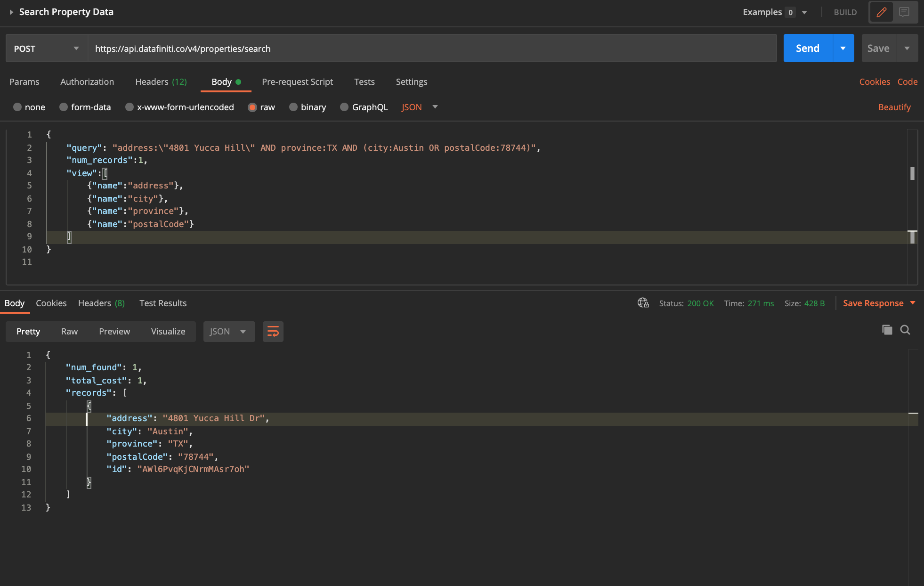This screenshot has height=586, width=924.
Task: Toggle the wrap lines icon
Action: (x=273, y=332)
